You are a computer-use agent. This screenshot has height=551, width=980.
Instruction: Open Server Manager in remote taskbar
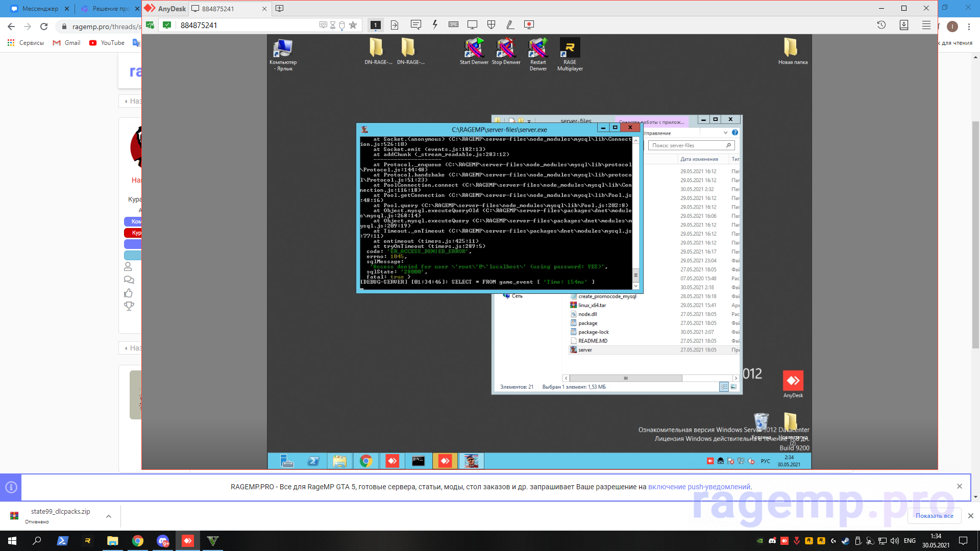pyautogui.click(x=287, y=461)
